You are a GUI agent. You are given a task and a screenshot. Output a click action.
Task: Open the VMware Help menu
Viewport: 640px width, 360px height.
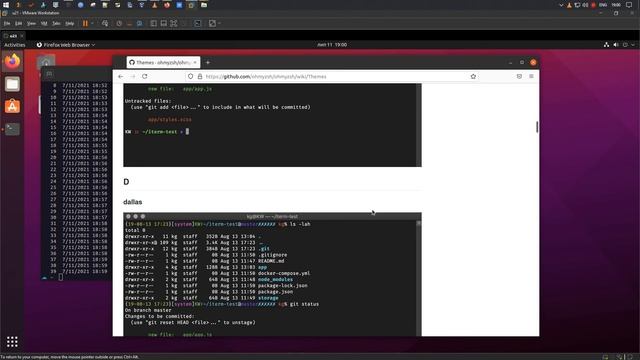pos(70,23)
